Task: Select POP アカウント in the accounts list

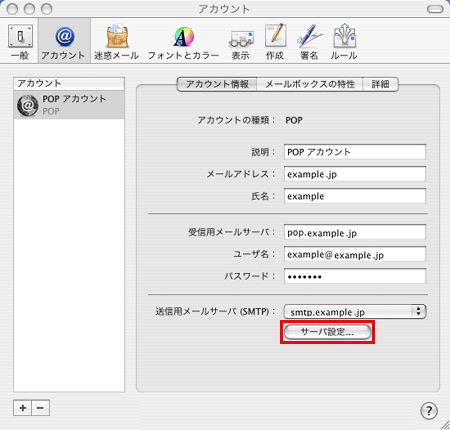Action: coord(69,105)
